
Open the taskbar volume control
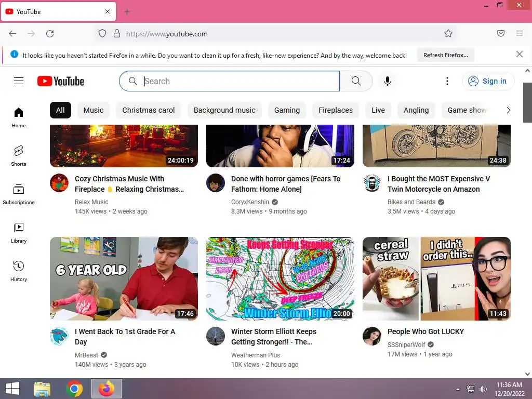(x=483, y=389)
